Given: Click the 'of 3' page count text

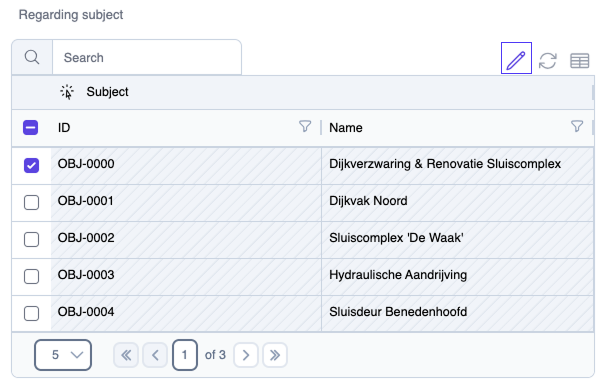Looking at the screenshot, I should pyautogui.click(x=215, y=355).
